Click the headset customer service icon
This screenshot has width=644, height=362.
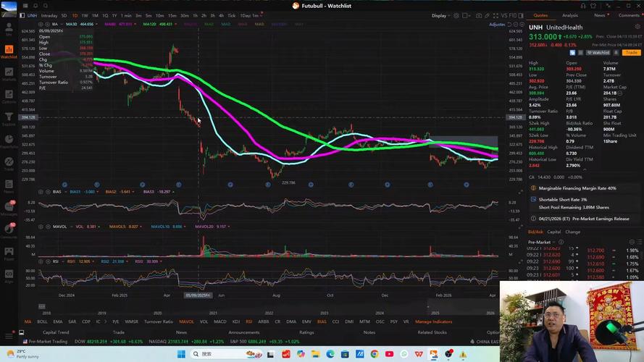pyautogui.click(x=583, y=6)
